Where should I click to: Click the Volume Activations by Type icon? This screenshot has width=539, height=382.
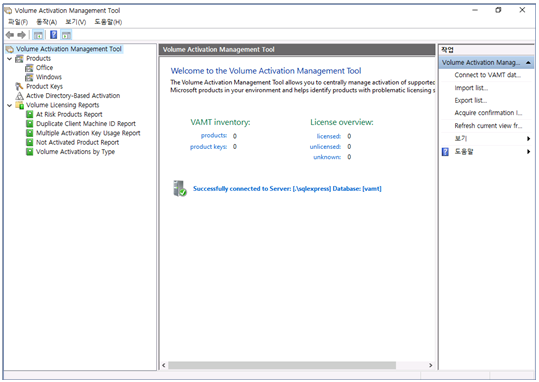coord(30,151)
